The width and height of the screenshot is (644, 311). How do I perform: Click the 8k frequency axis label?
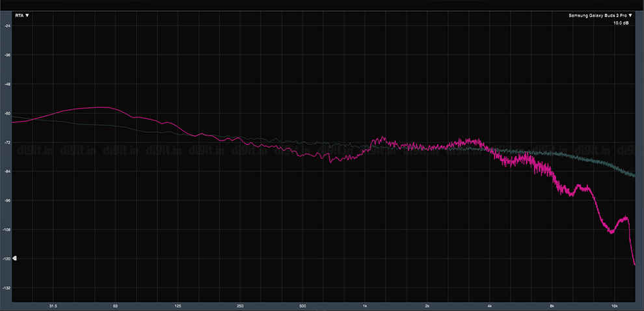pyautogui.click(x=552, y=306)
